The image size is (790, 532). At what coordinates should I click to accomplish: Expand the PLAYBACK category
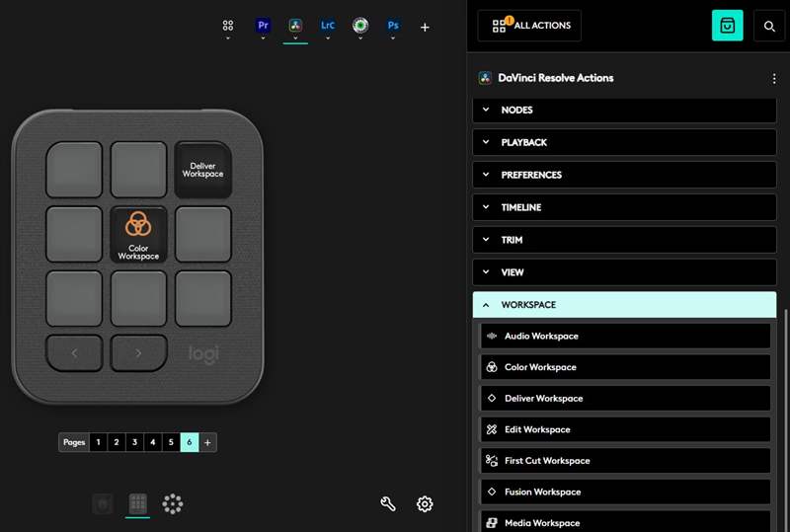click(x=624, y=142)
